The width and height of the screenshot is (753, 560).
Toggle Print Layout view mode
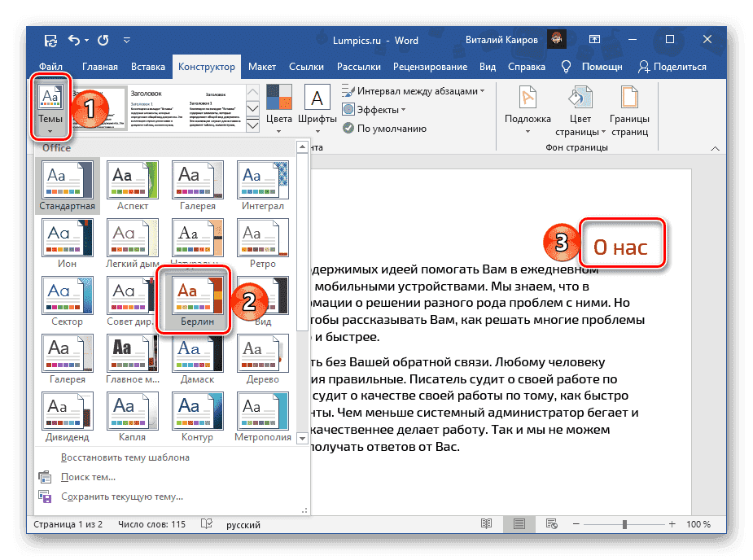pos(519,525)
